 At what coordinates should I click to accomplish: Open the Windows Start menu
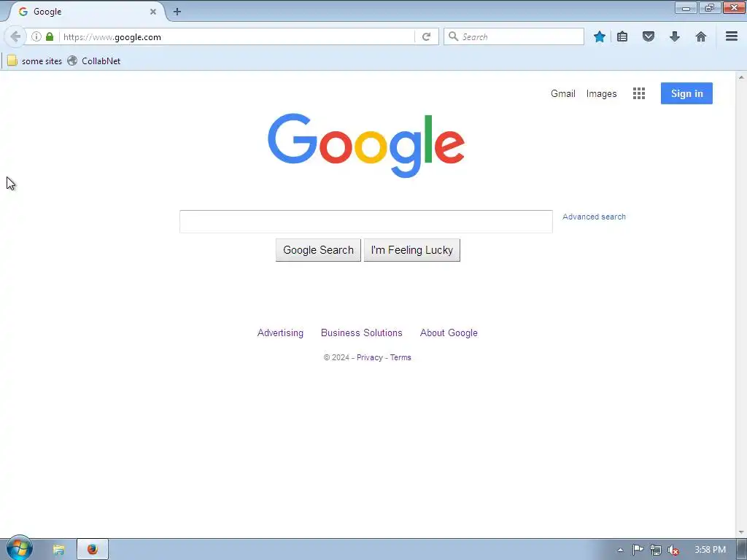coord(20,548)
